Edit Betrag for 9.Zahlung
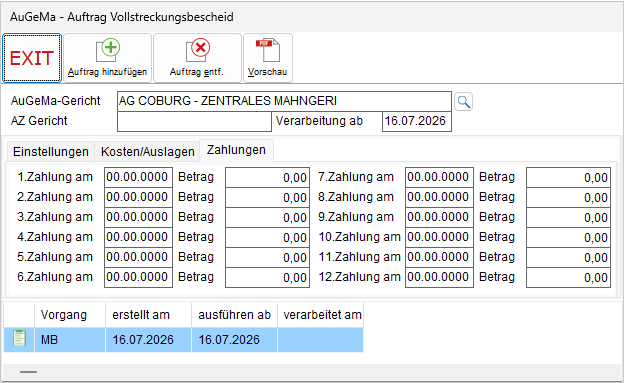The image size is (624, 383). tap(568, 217)
